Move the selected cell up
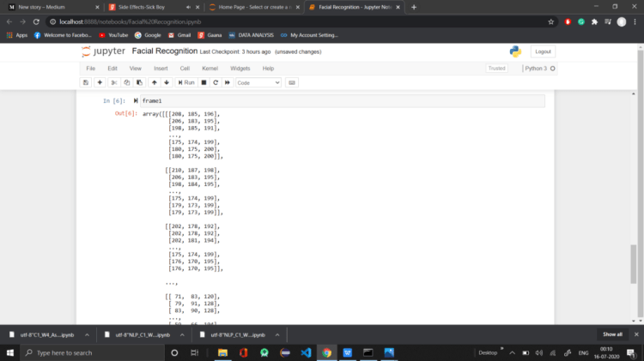This screenshot has width=644, height=361. click(154, 82)
